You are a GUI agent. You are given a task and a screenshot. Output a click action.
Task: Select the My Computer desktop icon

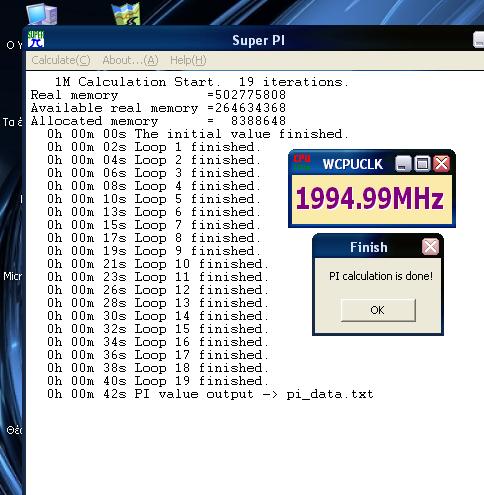click(42, 14)
